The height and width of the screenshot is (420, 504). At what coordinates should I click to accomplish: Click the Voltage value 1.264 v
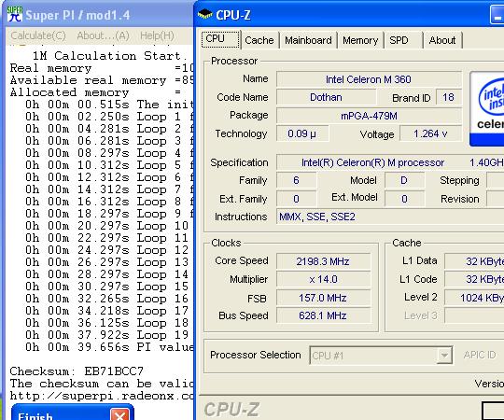pos(430,133)
